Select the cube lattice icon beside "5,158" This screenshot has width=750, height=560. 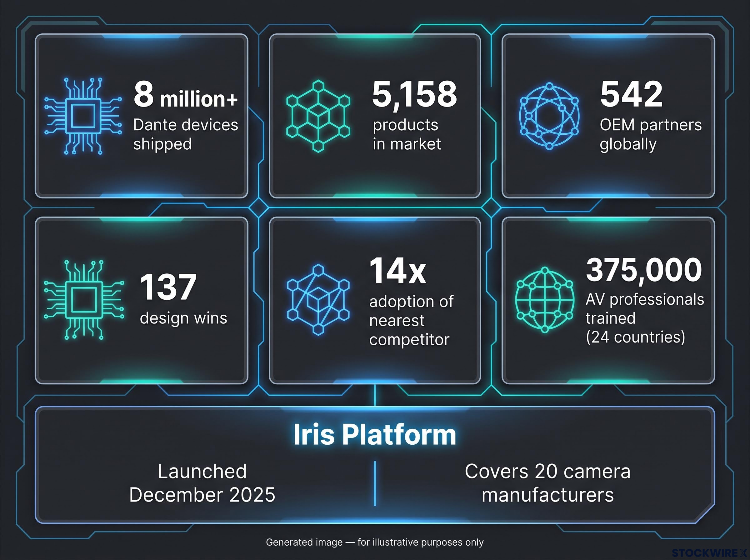(x=318, y=116)
